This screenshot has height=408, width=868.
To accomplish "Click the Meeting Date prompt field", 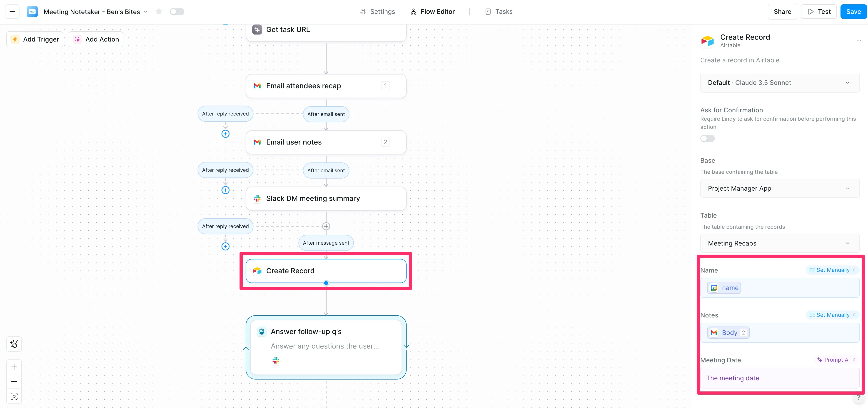I will click(x=779, y=378).
